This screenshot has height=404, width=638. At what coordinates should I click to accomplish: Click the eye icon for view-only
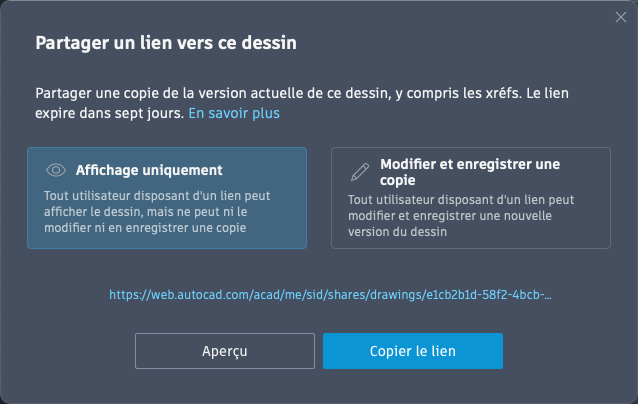[x=56, y=170]
